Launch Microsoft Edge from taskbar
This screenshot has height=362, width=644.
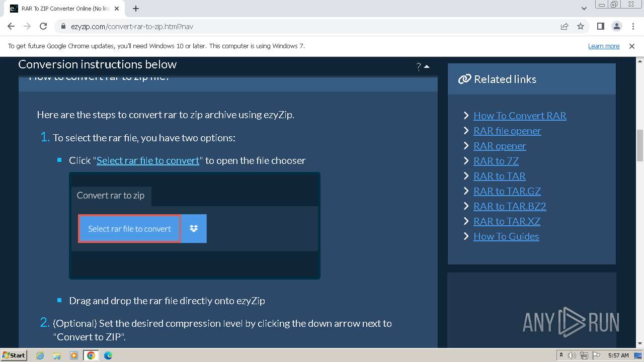(x=108, y=355)
